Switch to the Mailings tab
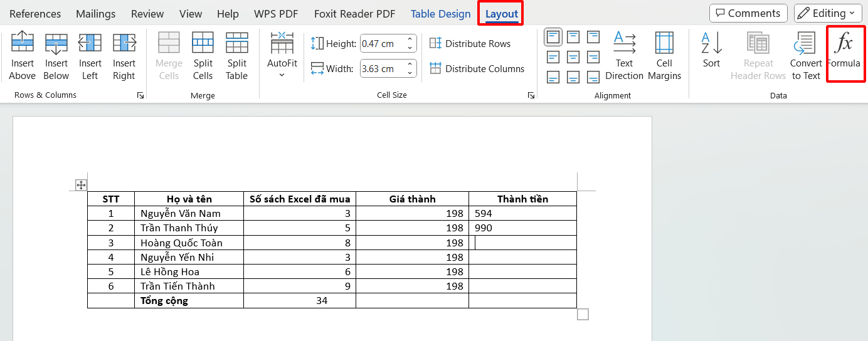 point(96,14)
